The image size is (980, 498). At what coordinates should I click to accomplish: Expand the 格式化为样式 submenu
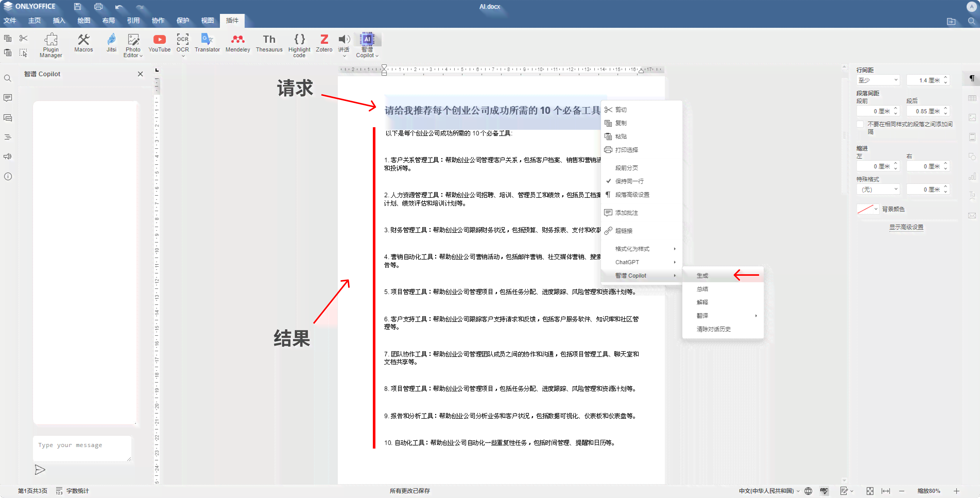click(641, 249)
